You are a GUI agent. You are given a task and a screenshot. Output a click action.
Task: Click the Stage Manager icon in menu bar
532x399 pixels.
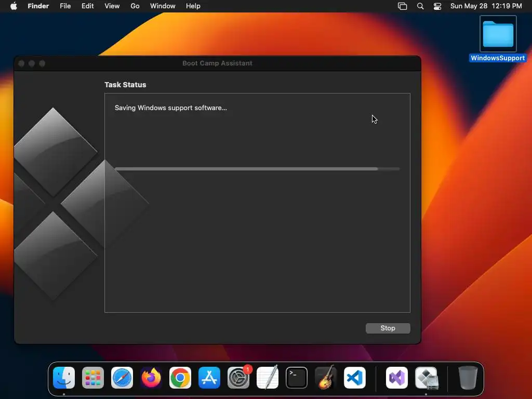pyautogui.click(x=403, y=6)
